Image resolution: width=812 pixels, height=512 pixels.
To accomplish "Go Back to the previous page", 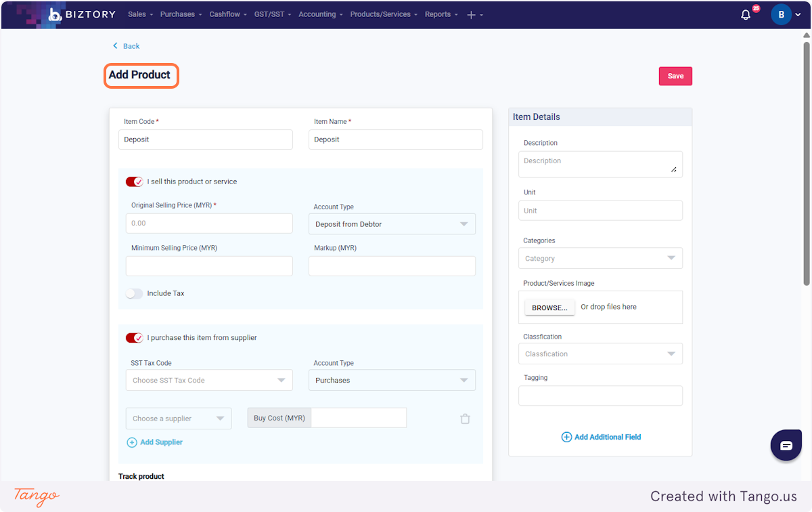I will 126,46.
